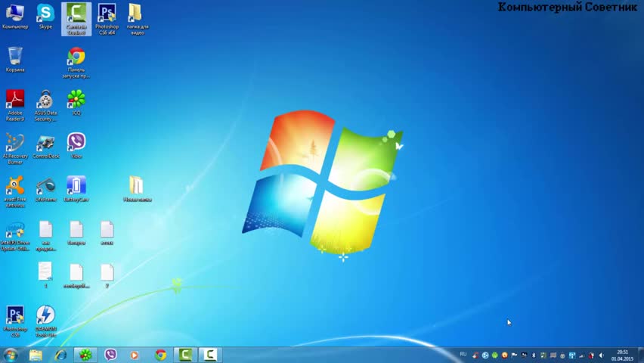Select the Корзина recycle bin icon

tap(15, 60)
